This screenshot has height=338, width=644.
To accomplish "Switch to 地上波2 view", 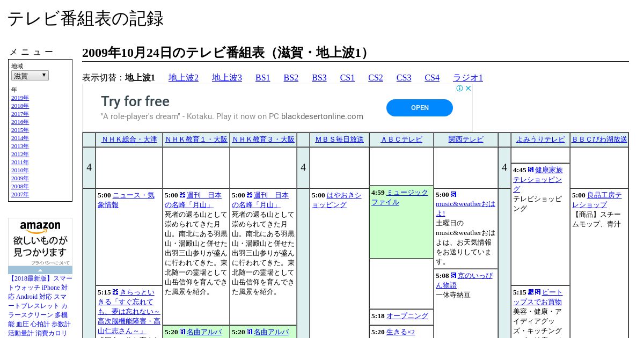I will point(184,78).
